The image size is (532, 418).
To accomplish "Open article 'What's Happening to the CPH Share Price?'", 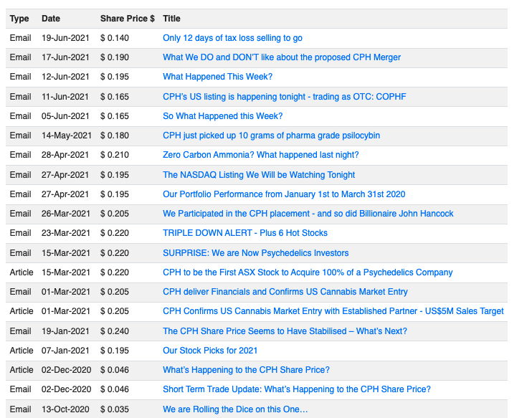I will [x=246, y=369].
